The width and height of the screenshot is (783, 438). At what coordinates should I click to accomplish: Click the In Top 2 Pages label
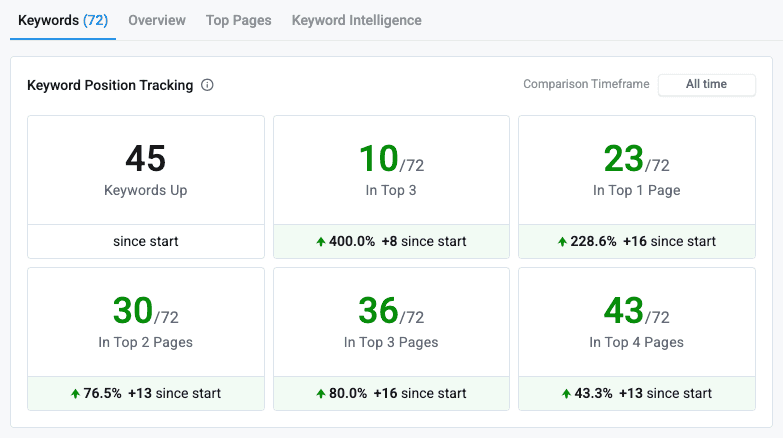(x=145, y=342)
